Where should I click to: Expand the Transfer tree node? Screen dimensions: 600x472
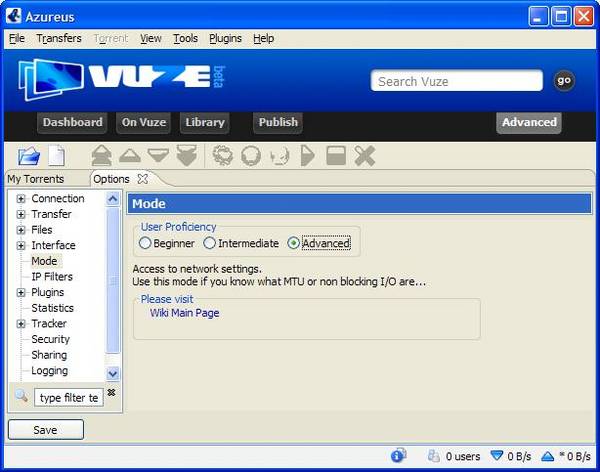(21, 214)
